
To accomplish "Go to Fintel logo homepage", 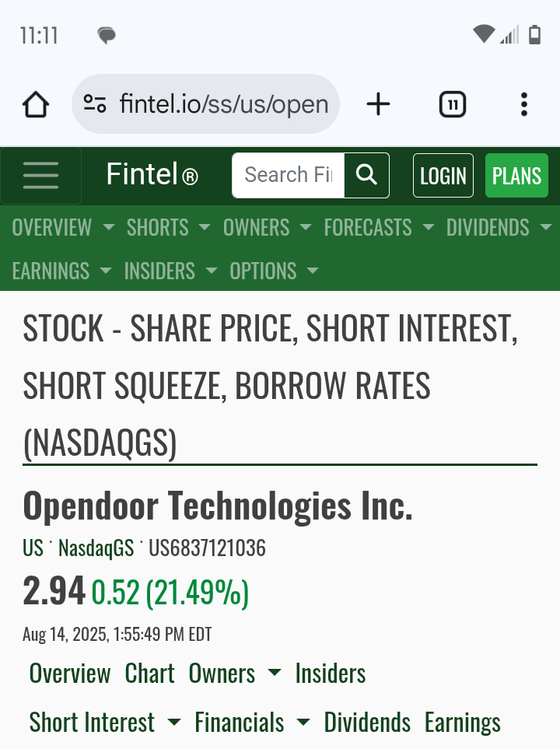I will 152,174.
